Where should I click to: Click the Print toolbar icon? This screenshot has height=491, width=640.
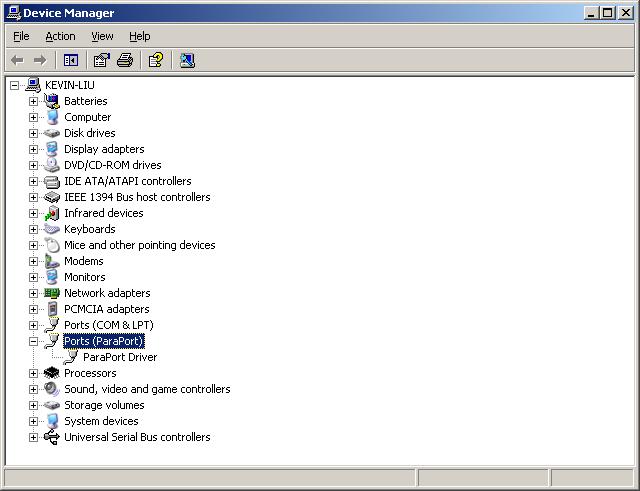coord(125,60)
